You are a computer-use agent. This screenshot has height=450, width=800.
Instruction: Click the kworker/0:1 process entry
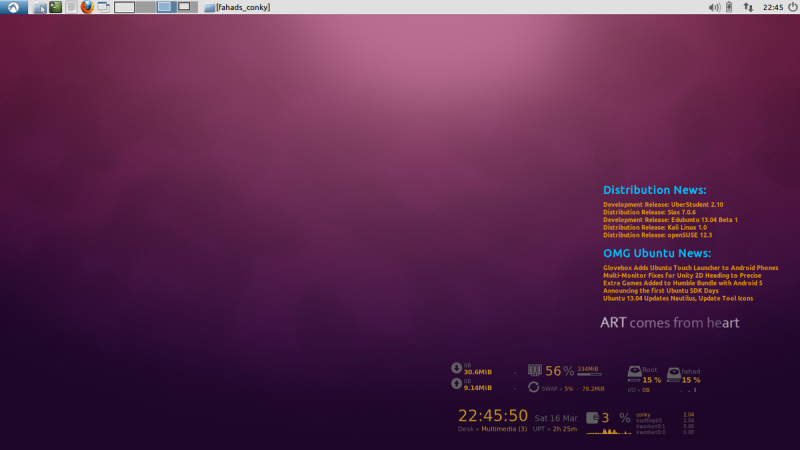[651, 426]
